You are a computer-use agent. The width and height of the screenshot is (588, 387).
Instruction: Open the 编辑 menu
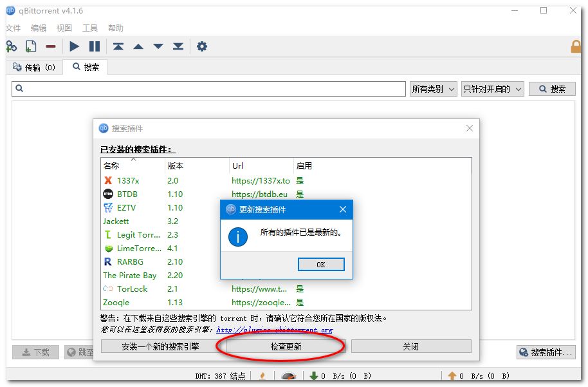point(39,28)
